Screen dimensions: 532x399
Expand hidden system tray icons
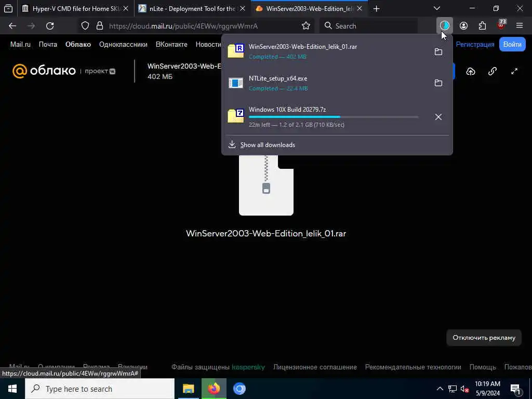[x=440, y=389]
